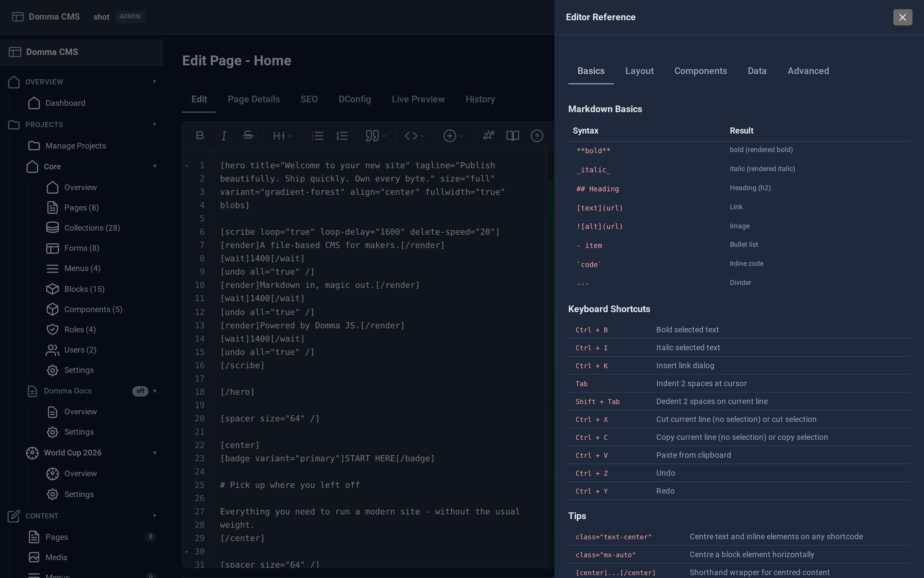924x578 pixels.
Task: Open the Page Details tab
Action: 254,99
